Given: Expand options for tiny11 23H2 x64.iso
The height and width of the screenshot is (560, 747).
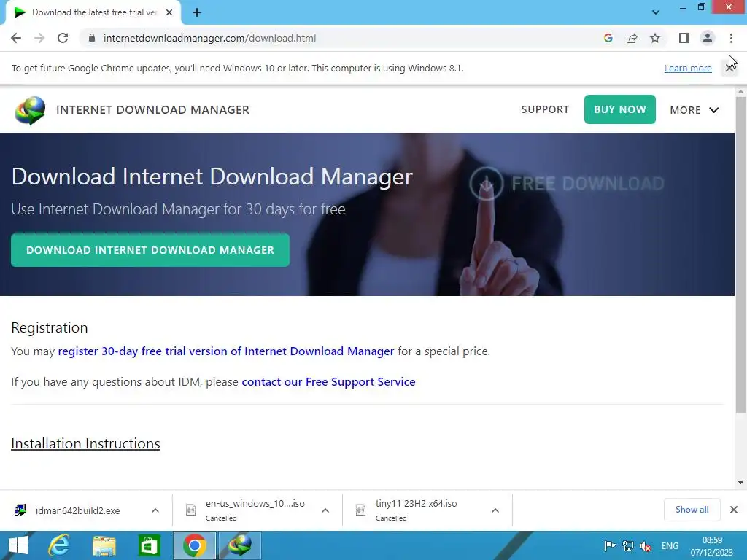Looking at the screenshot, I should tap(495, 510).
